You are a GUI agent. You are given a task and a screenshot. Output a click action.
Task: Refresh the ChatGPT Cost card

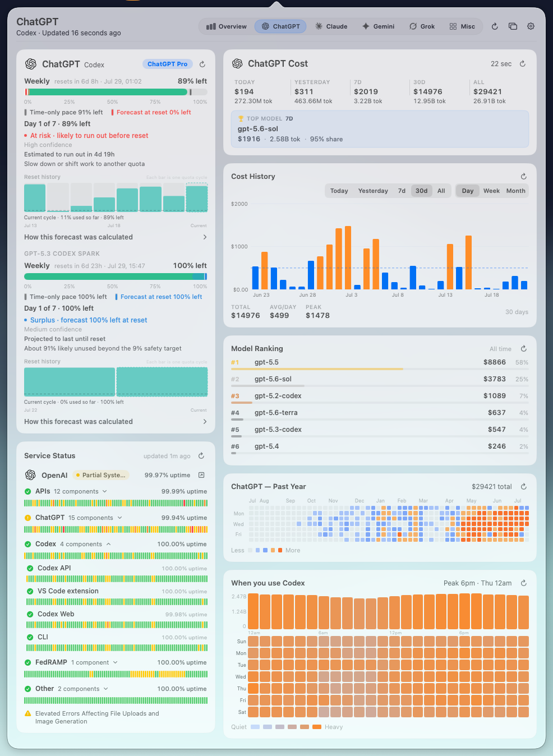coord(523,63)
